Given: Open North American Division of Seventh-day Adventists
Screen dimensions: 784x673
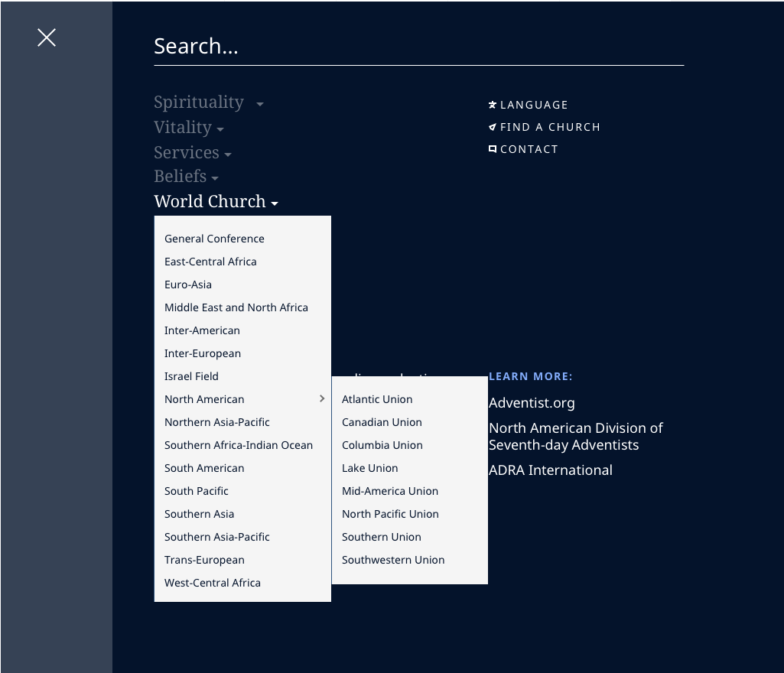Looking at the screenshot, I should click(x=575, y=436).
